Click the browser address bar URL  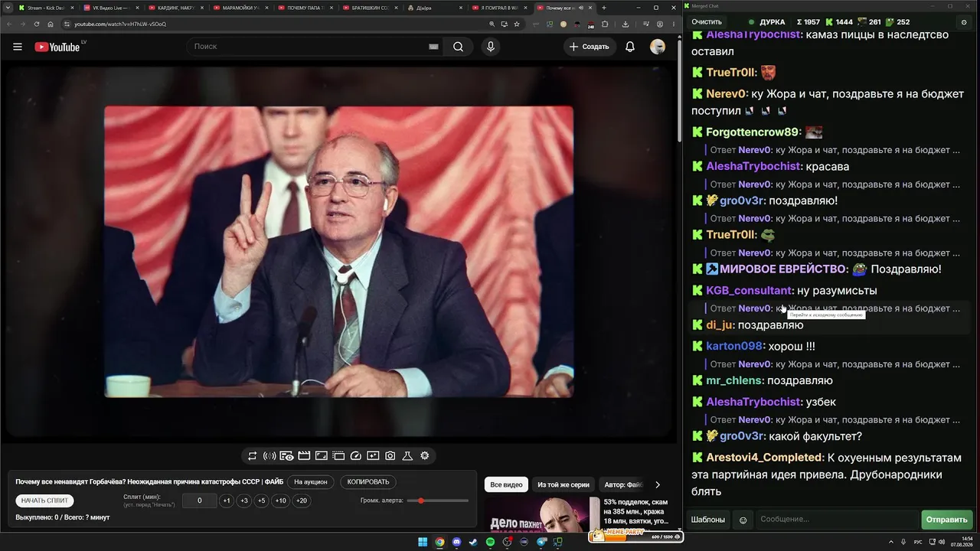tap(120, 24)
